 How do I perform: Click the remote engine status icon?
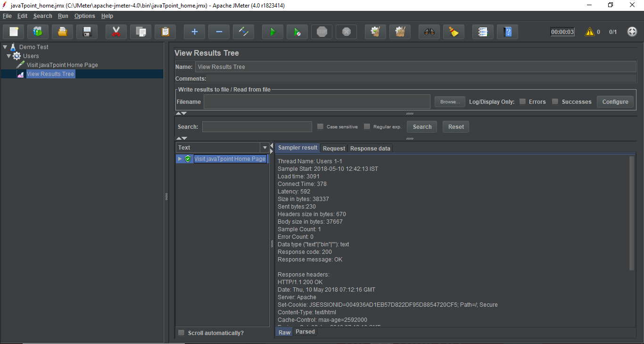click(632, 32)
